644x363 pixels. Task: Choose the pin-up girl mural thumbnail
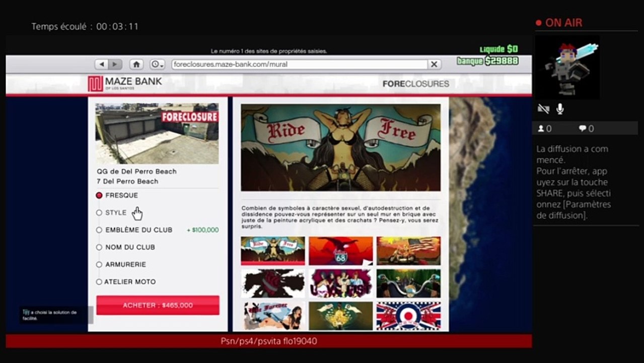(x=273, y=316)
